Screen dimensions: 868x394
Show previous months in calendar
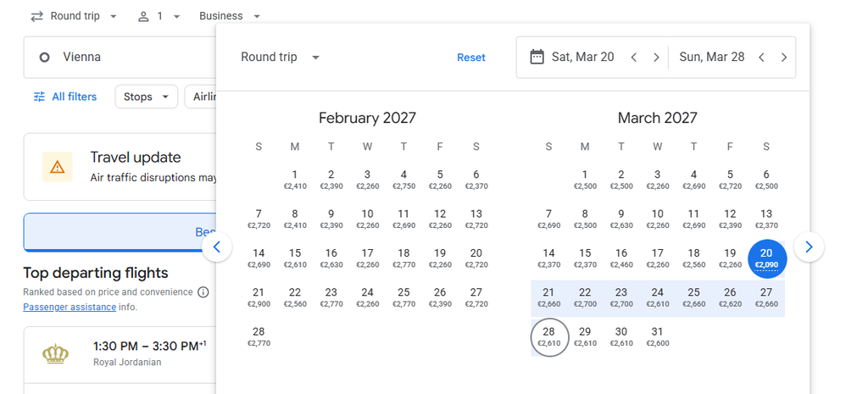point(217,247)
